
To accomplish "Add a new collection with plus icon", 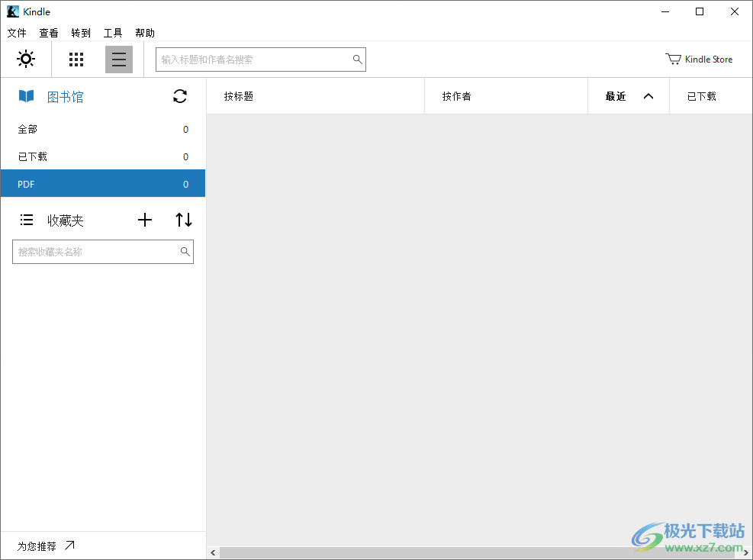I will coord(144,220).
